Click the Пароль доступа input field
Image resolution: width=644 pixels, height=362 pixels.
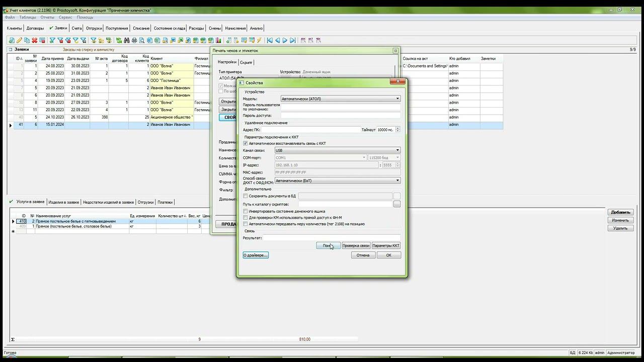point(341,116)
